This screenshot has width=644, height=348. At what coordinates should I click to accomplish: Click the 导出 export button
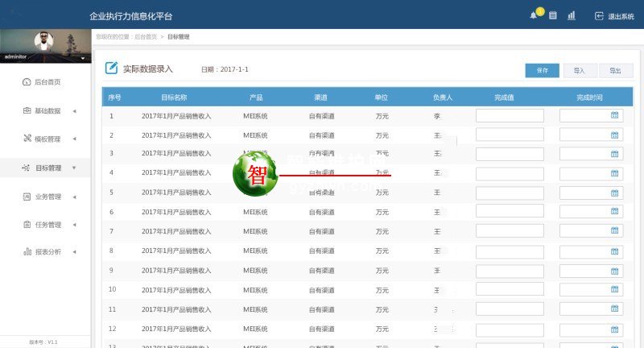(615, 71)
